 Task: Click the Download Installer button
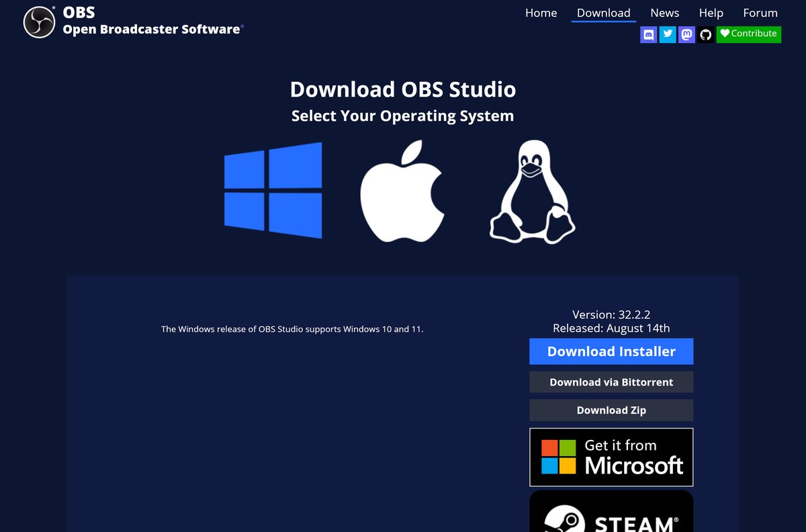pos(611,351)
